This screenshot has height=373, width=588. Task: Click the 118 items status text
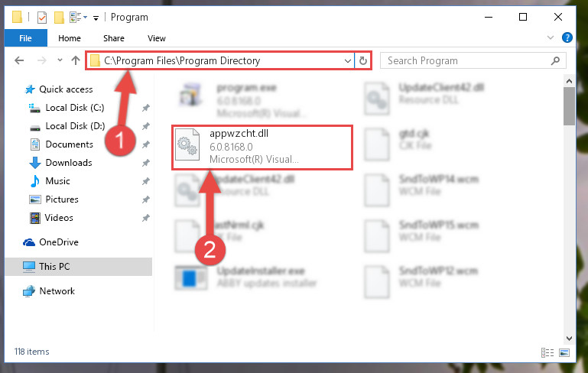pos(32,352)
